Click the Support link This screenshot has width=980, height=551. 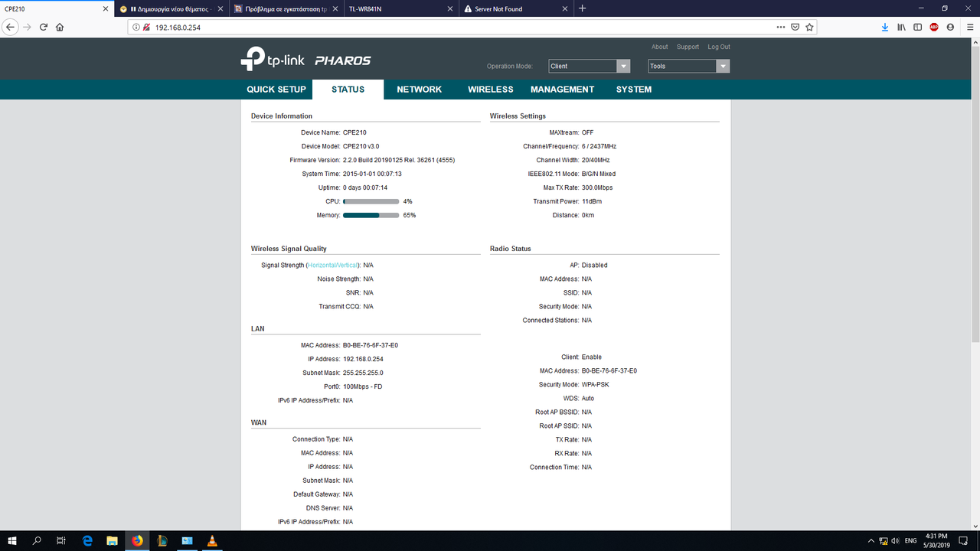pos(688,47)
